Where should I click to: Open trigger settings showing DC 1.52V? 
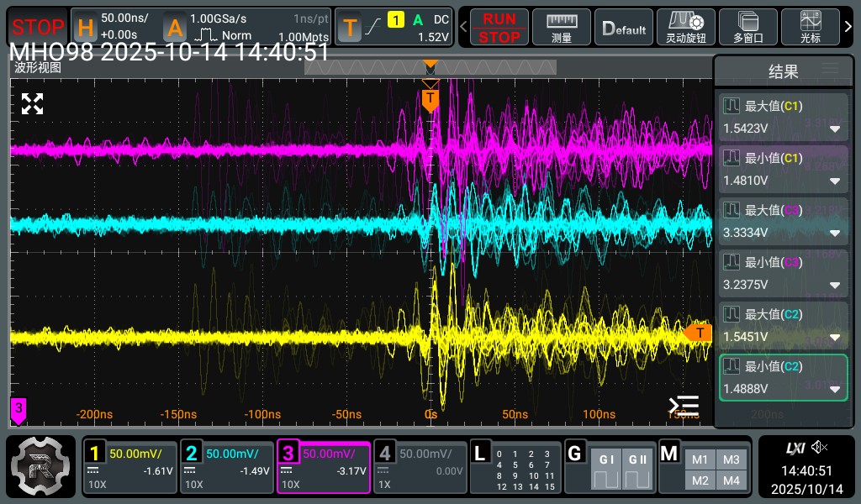(x=395, y=27)
